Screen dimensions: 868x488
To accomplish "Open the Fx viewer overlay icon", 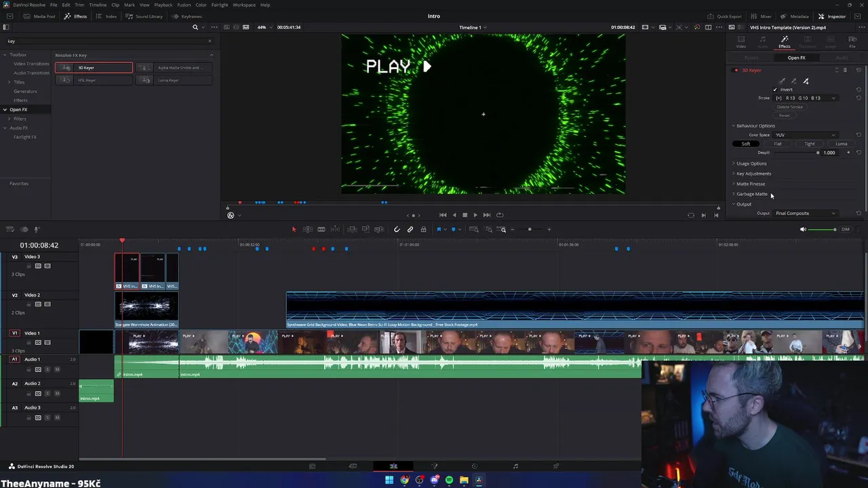I will [231, 216].
